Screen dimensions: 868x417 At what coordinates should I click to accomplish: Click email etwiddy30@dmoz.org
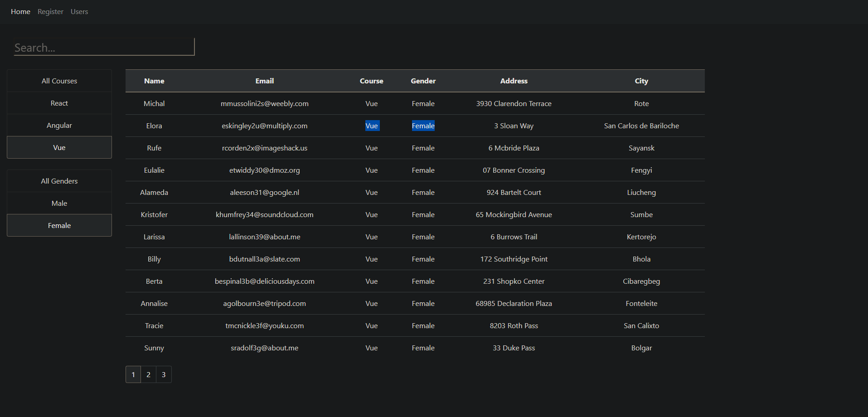click(265, 170)
